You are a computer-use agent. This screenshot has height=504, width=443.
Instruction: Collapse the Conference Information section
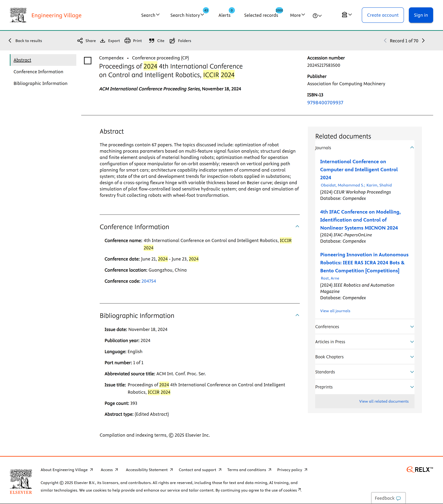coord(297,227)
